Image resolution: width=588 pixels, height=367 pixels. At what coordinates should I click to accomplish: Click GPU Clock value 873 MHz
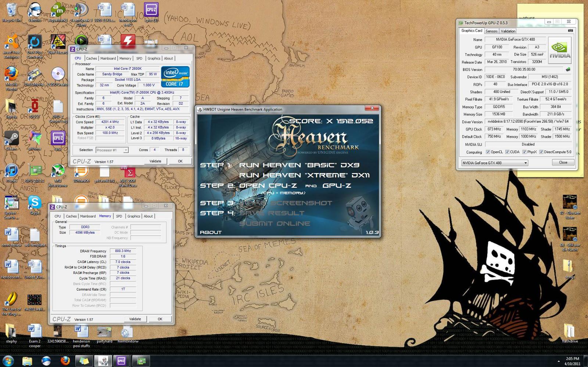pyautogui.click(x=494, y=129)
